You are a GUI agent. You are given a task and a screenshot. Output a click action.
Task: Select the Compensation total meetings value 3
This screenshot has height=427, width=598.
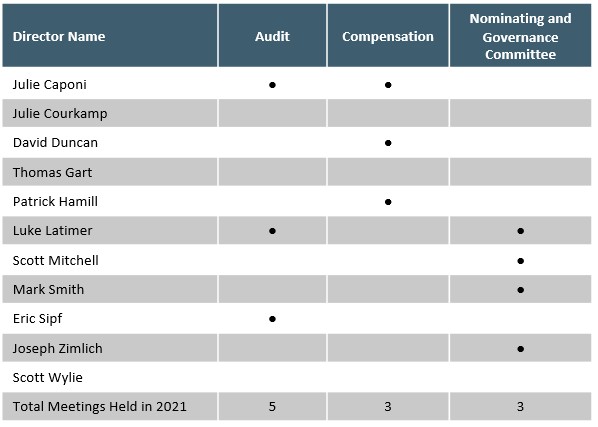click(388, 406)
